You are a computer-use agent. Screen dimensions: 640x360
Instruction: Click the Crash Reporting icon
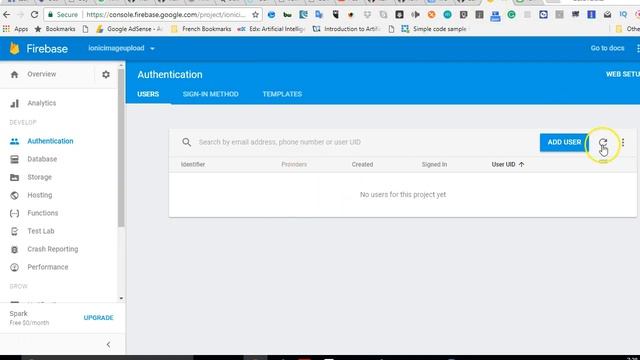point(15,249)
